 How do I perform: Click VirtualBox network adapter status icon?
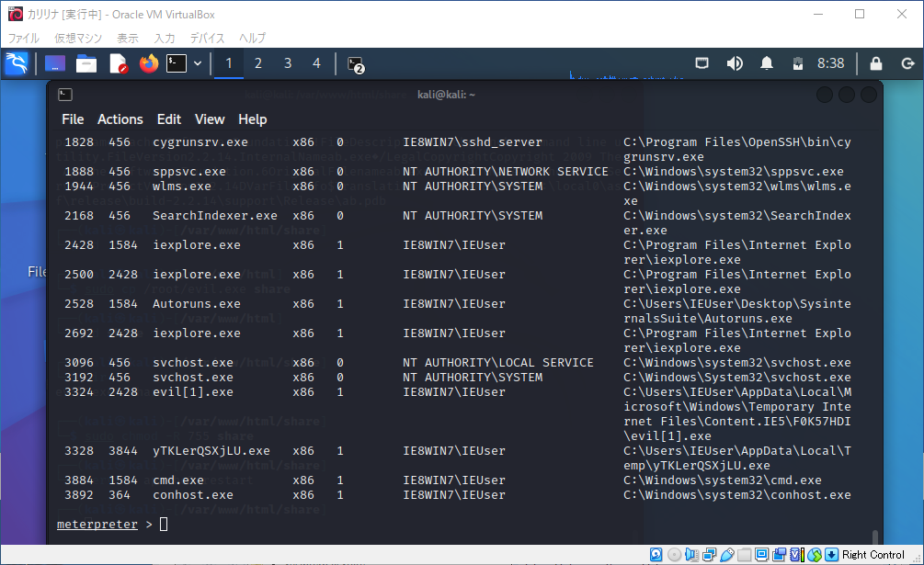click(x=710, y=554)
